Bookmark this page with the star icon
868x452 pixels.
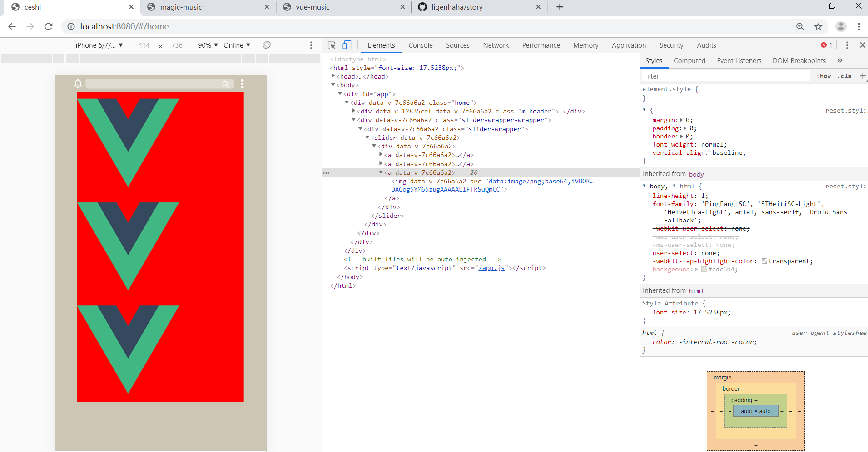(x=818, y=27)
